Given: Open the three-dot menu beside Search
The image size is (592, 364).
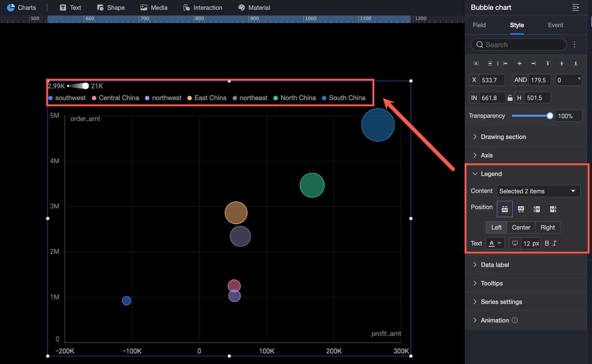Looking at the screenshot, I should (574, 45).
